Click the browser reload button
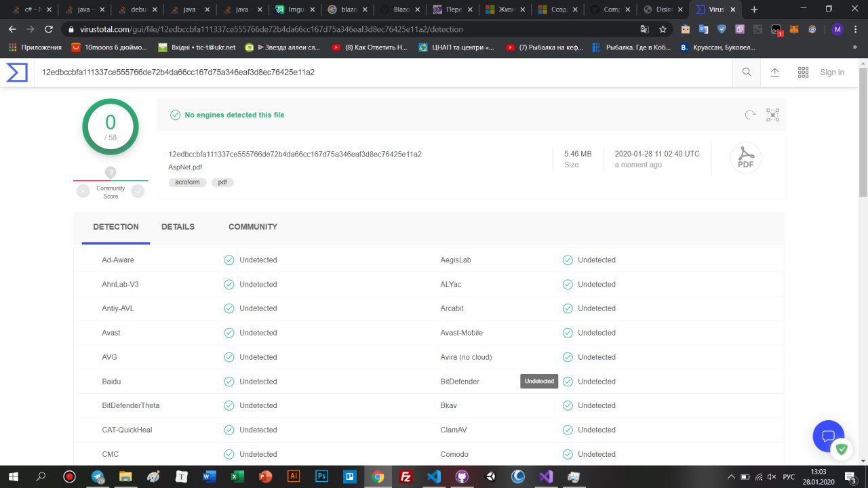The height and width of the screenshot is (488, 868). [48, 29]
